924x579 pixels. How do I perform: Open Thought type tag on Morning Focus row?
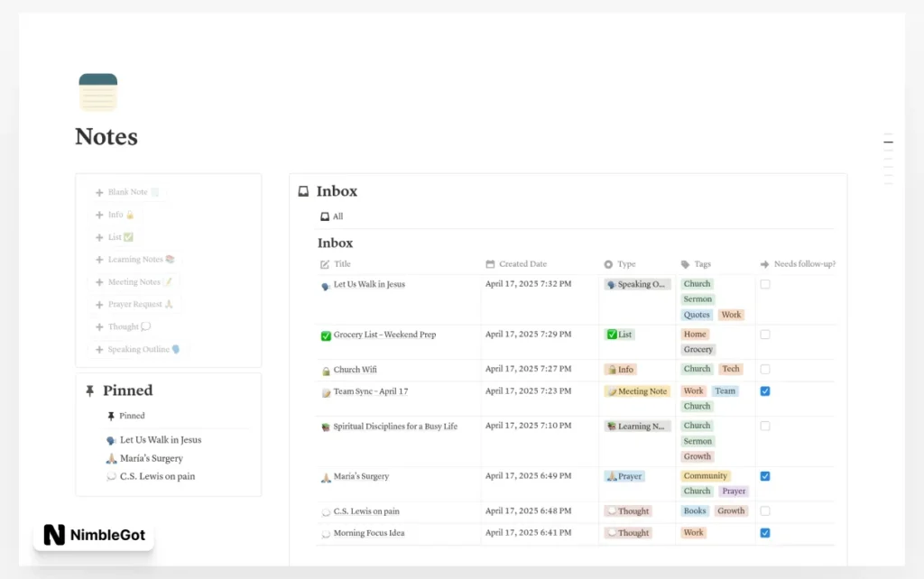[628, 533]
